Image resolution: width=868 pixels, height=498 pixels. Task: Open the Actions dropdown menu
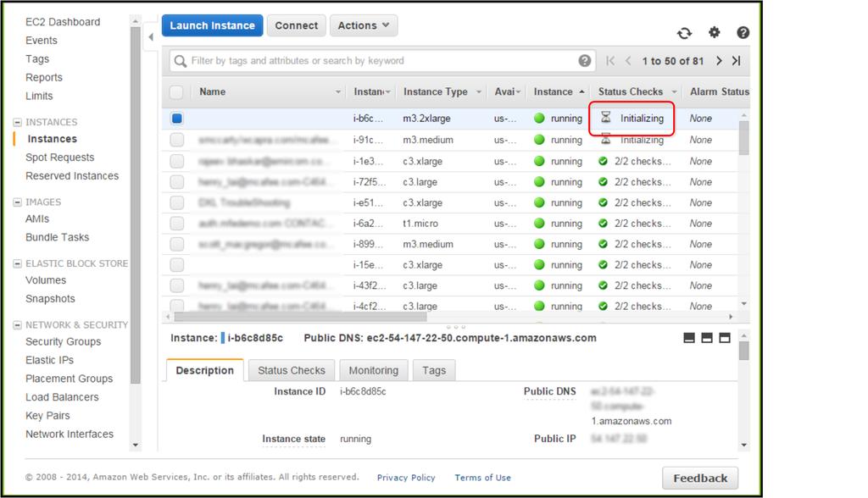[x=364, y=25]
